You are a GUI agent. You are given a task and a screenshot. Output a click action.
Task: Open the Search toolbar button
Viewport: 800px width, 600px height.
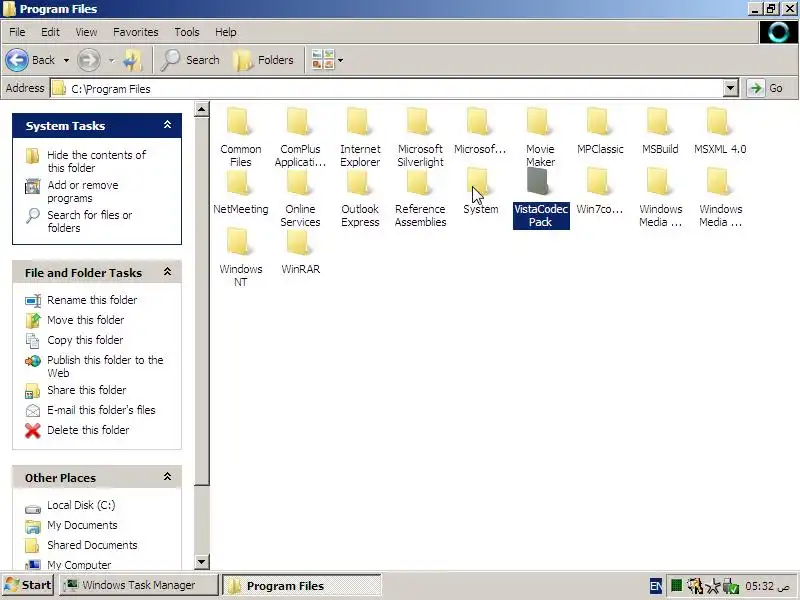[x=190, y=60]
